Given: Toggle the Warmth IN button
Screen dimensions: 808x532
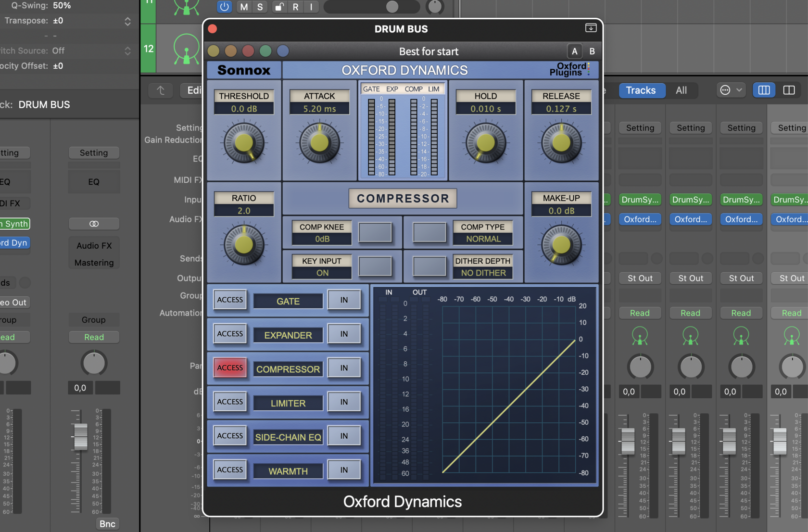Looking at the screenshot, I should [344, 470].
